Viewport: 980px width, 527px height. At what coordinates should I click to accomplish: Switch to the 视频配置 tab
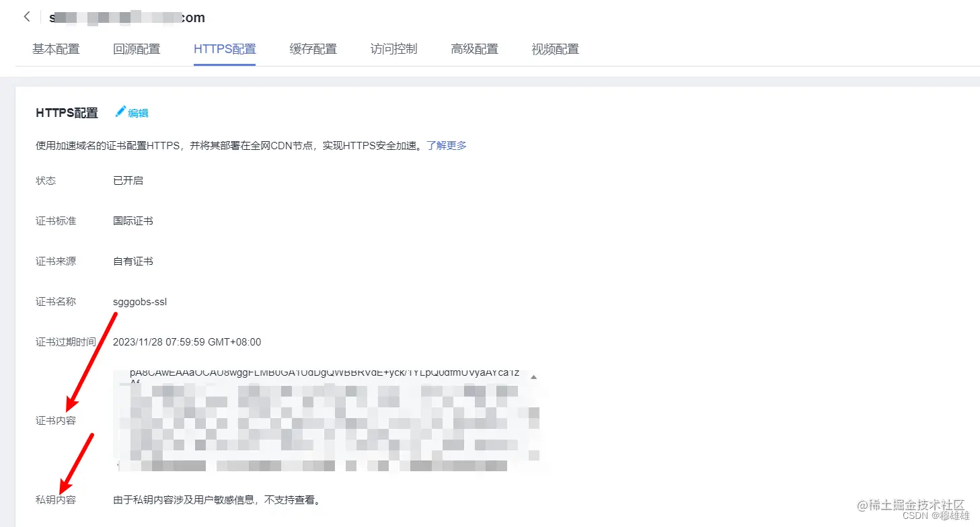coord(554,48)
